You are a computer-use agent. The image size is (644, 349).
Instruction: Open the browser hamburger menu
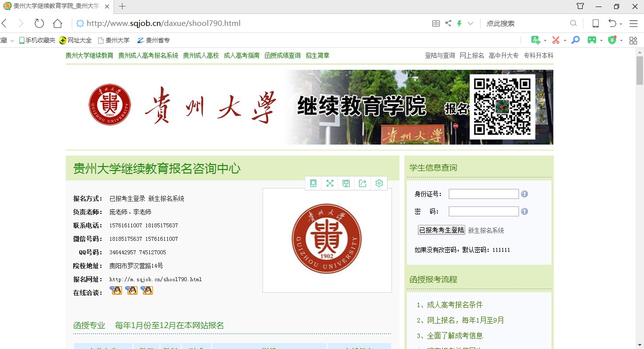click(633, 23)
